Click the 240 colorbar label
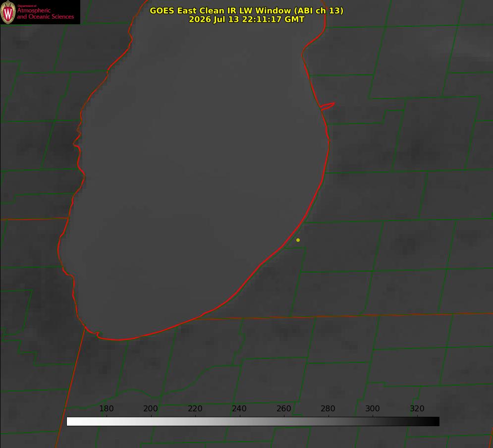The image size is (493, 448). tap(239, 408)
